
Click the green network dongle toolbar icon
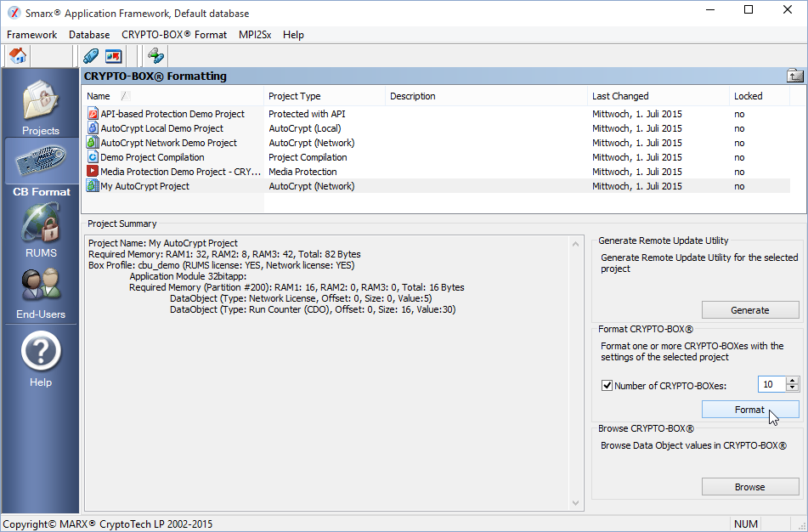(155, 56)
